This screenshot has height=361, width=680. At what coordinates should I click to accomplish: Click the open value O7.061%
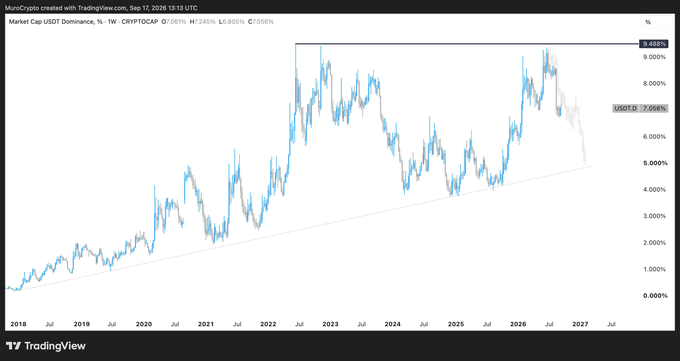click(174, 22)
